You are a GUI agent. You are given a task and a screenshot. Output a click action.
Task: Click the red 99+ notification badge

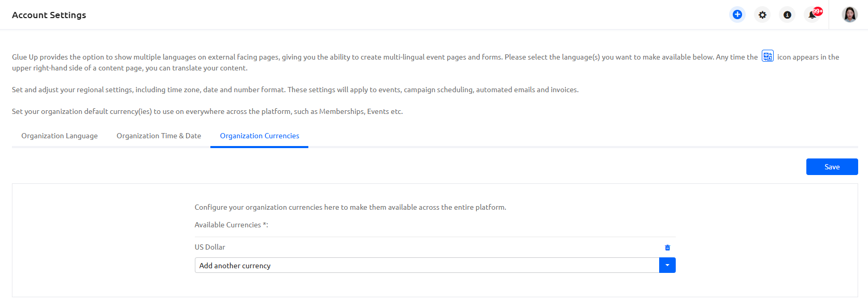pyautogui.click(x=818, y=11)
